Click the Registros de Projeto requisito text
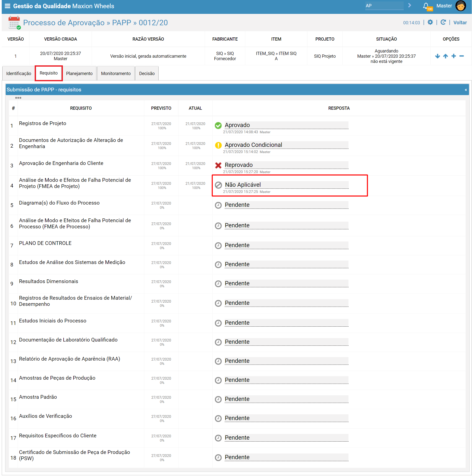The image size is (472, 476). [43, 123]
